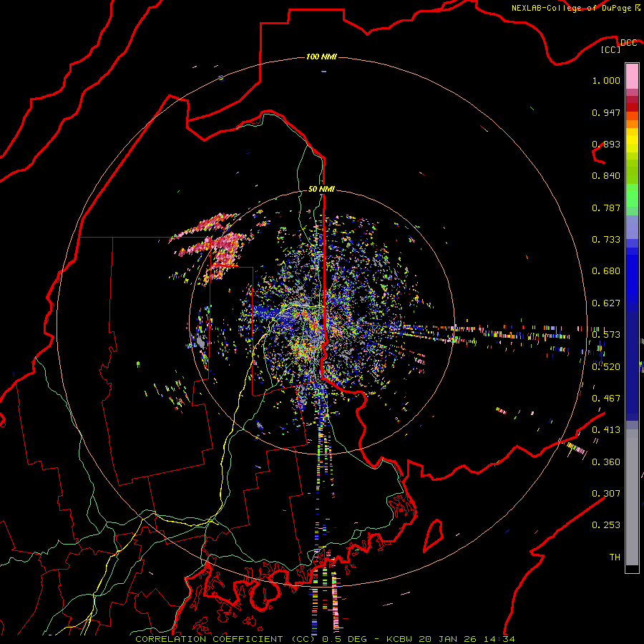Click the 50 NMI range ring label
The height and width of the screenshot is (644, 644).
(x=321, y=189)
